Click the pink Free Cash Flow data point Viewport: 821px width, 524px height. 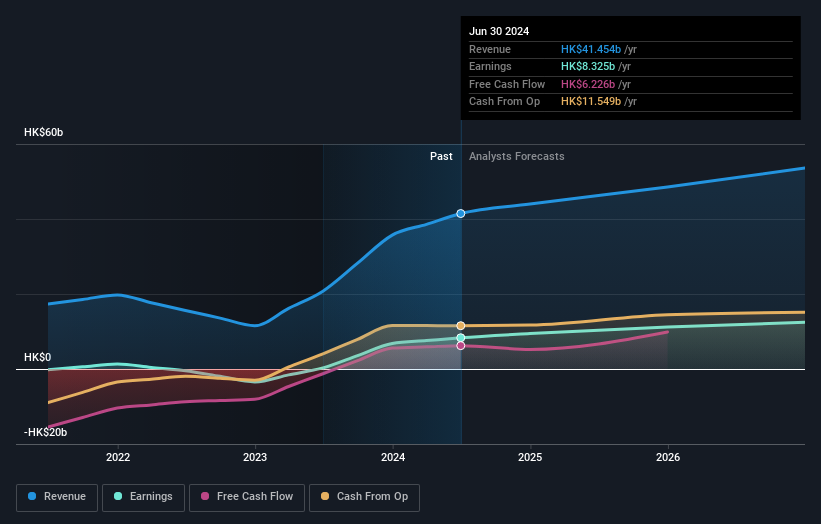click(x=461, y=345)
